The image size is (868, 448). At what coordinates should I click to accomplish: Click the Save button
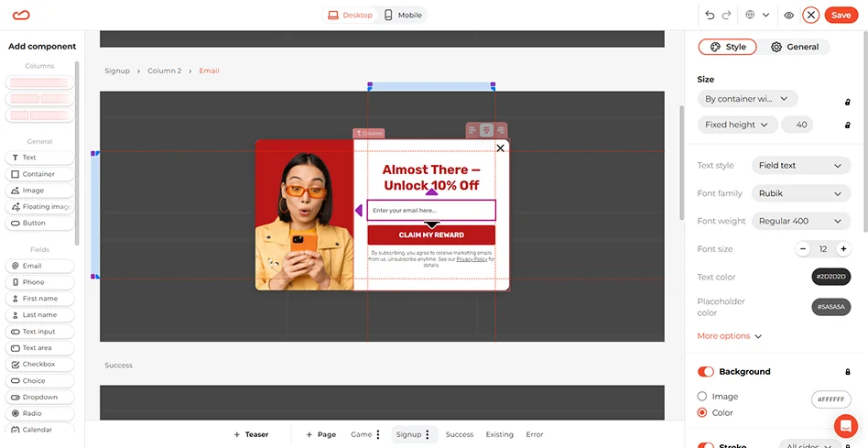click(x=841, y=15)
